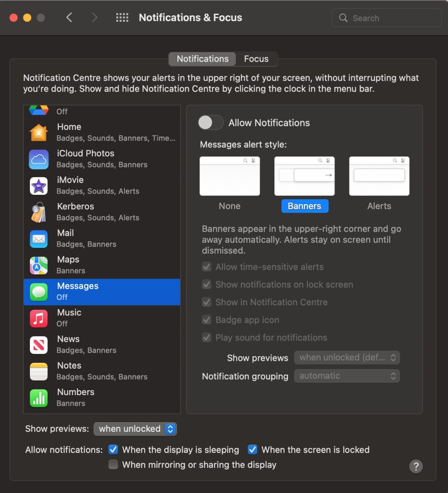This screenshot has height=493, width=448.
Task: Click the Banners label button
Action: click(x=305, y=206)
